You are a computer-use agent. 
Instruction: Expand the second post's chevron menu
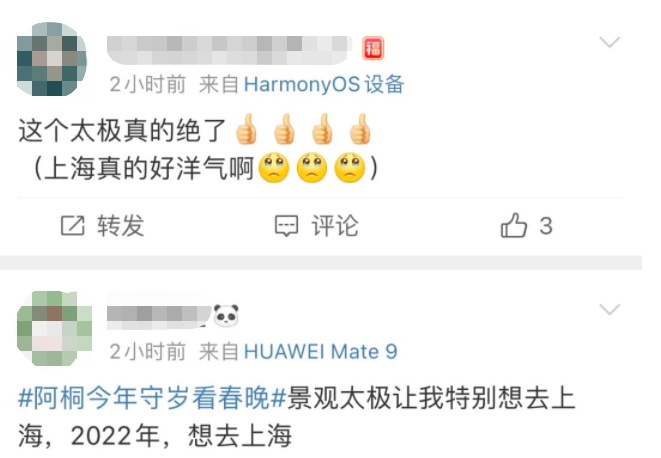pos(610,309)
